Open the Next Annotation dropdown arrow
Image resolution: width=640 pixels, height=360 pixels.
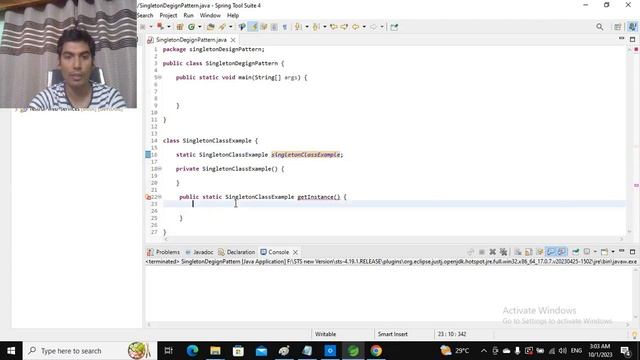pos(307,27)
